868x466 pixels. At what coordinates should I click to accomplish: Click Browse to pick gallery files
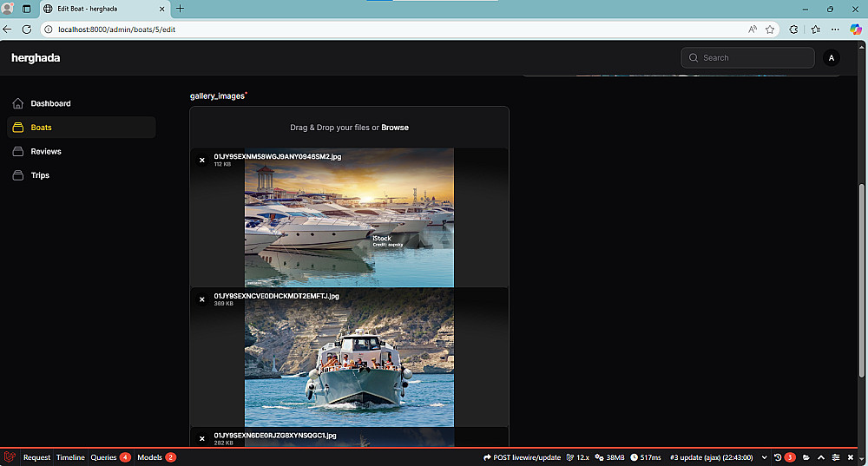pyautogui.click(x=395, y=128)
